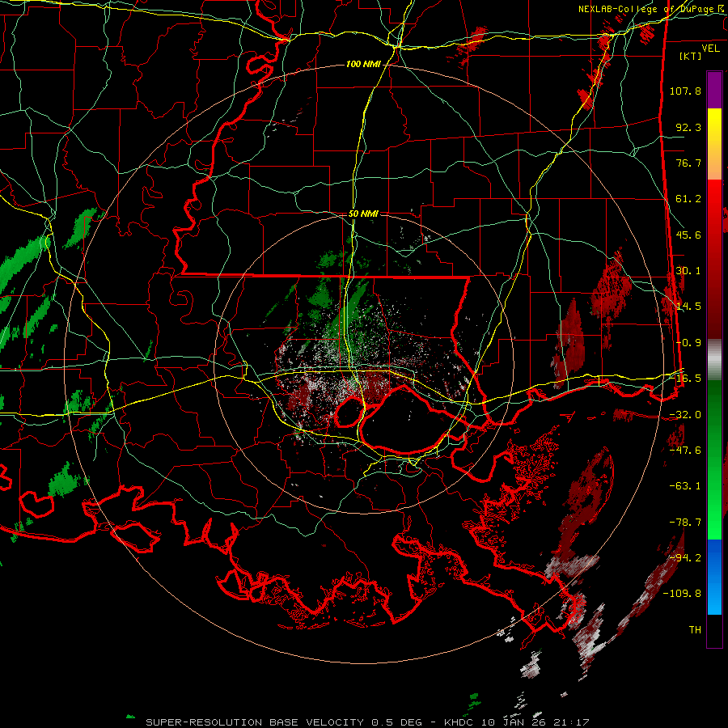Select the 61.2 value on the velocity scale
728x728 pixels.
tap(688, 199)
